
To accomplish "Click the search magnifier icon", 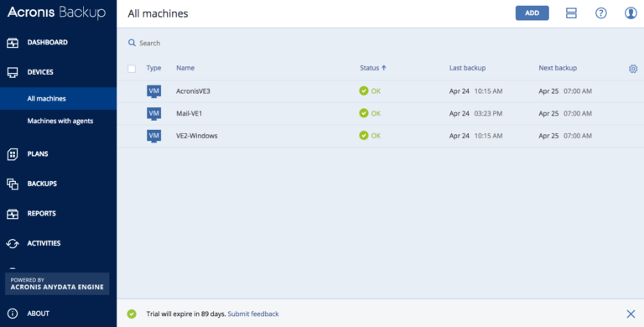I will click(132, 43).
